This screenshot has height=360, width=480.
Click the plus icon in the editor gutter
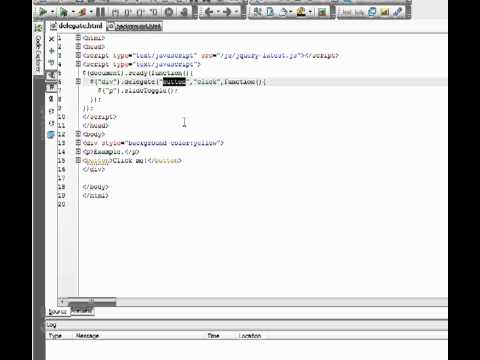(x=51, y=51)
